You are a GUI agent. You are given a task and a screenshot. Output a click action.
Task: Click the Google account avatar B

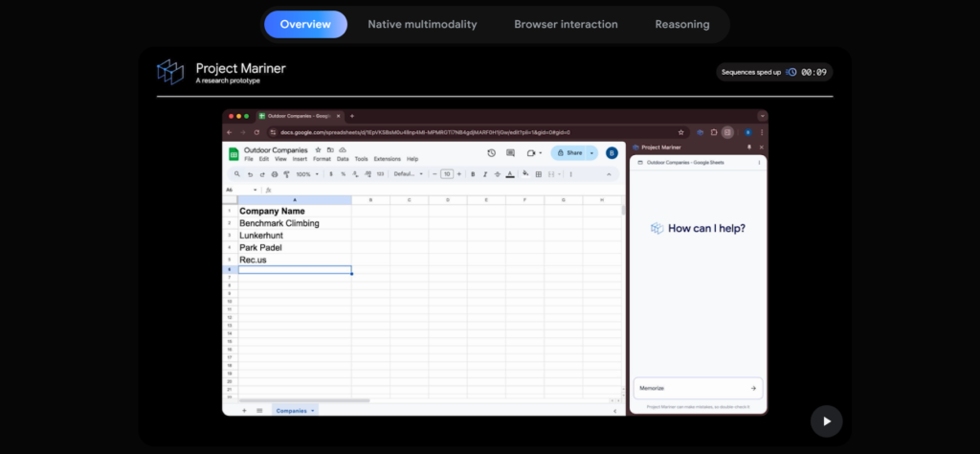click(x=612, y=153)
